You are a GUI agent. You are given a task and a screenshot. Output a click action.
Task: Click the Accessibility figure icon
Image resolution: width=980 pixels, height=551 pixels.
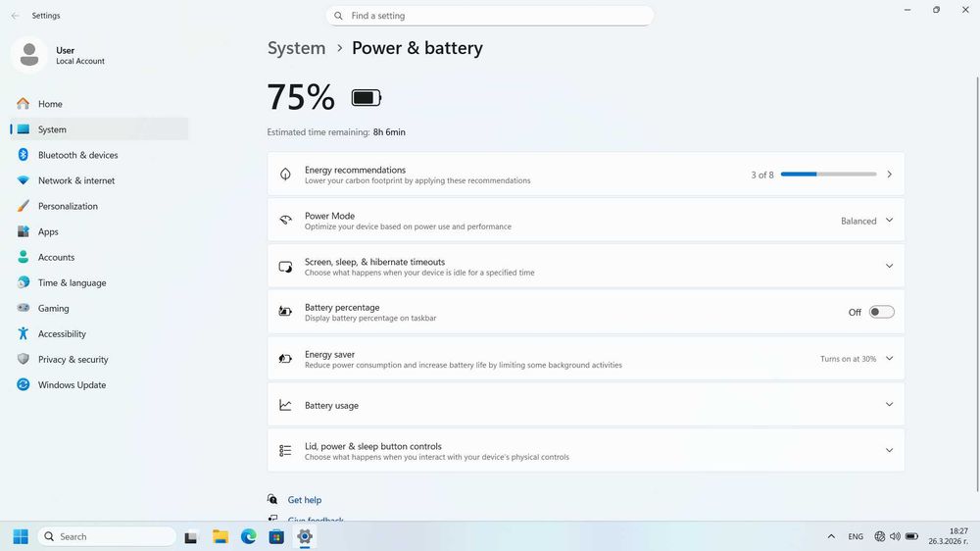[x=24, y=333]
